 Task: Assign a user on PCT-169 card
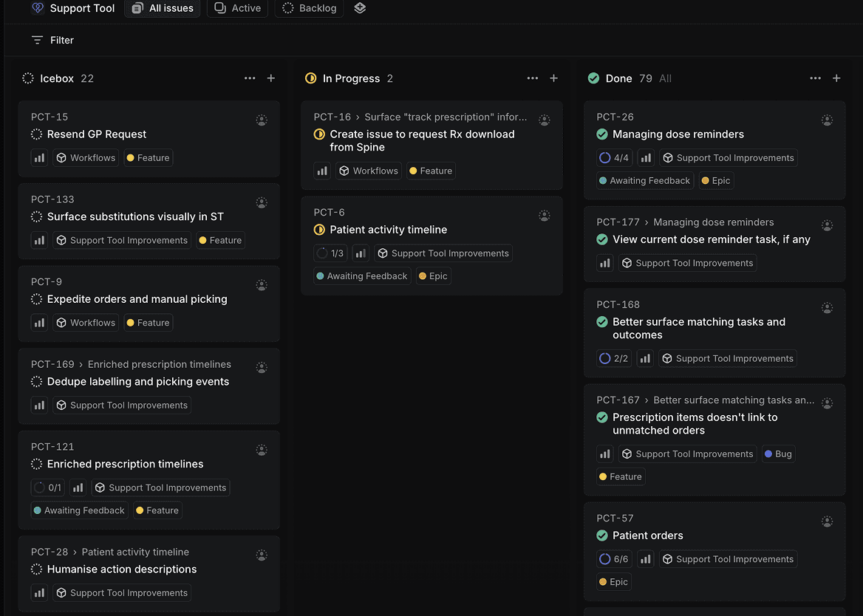pyautogui.click(x=262, y=367)
